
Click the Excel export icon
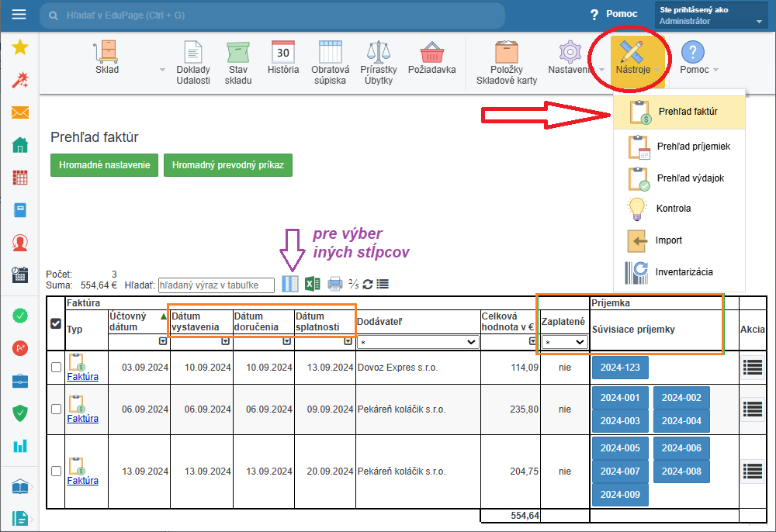tap(312, 284)
